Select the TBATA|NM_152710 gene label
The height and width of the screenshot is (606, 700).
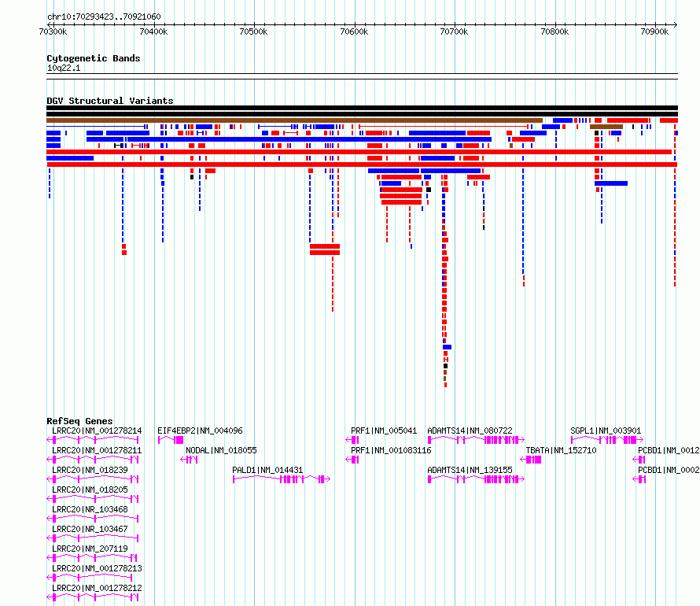pyautogui.click(x=561, y=450)
